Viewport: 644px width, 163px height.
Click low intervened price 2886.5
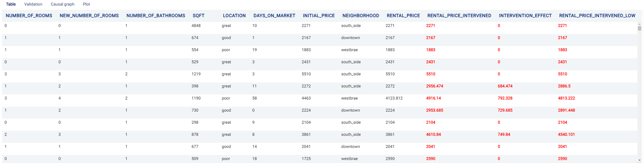tap(564, 86)
